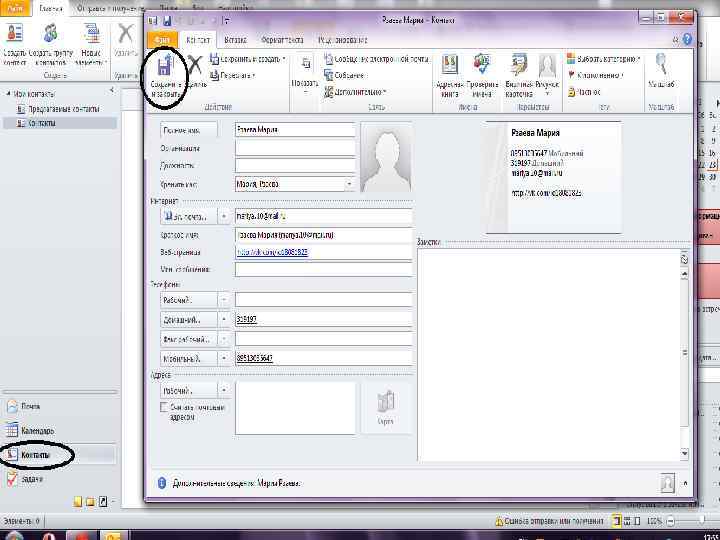Open dropdown arrow next to Мобильный phone
The width and height of the screenshot is (720, 540).
(224, 358)
